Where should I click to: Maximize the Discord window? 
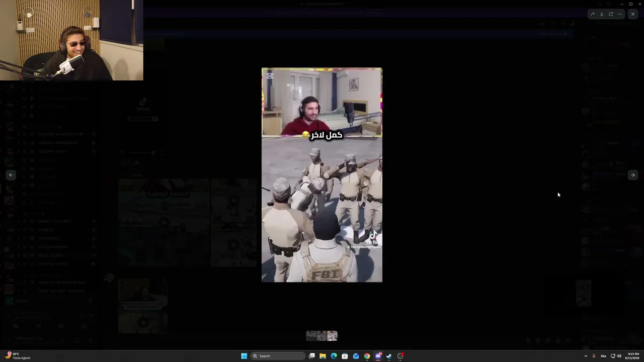click(631, 4)
